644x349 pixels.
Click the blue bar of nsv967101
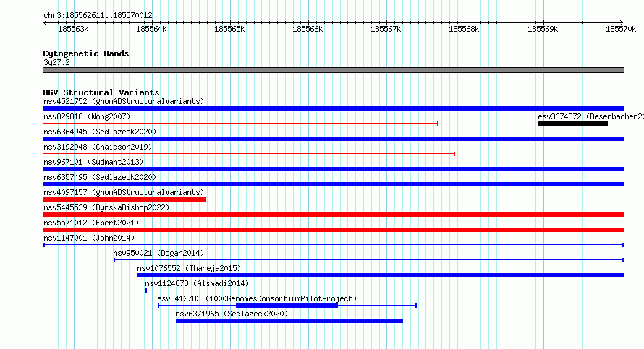(333, 169)
